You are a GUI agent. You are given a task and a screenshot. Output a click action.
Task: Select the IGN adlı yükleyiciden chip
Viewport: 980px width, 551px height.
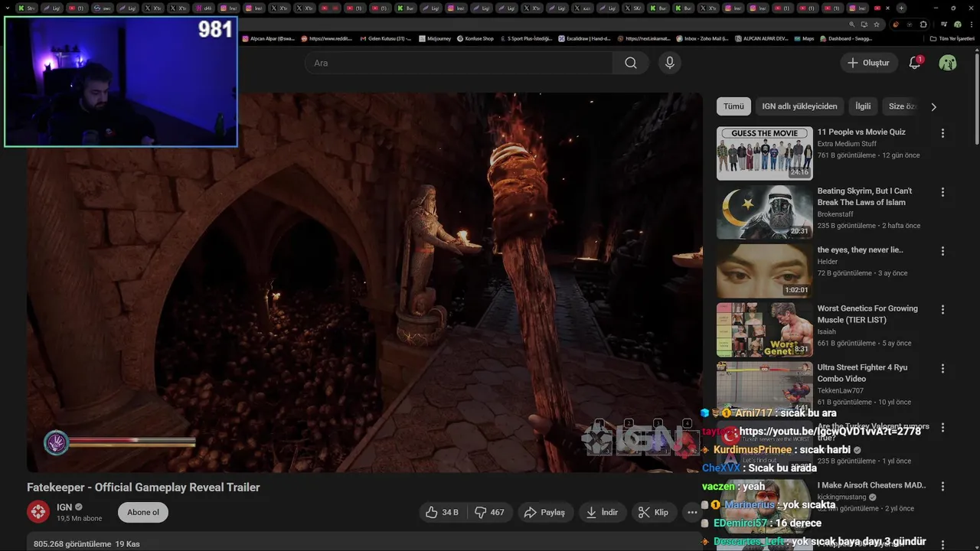[799, 106]
